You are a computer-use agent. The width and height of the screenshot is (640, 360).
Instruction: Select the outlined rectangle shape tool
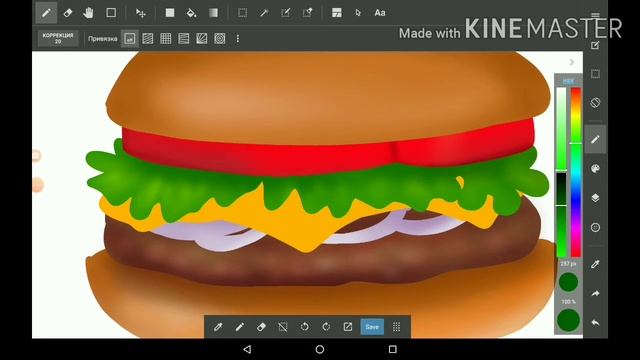[111, 13]
